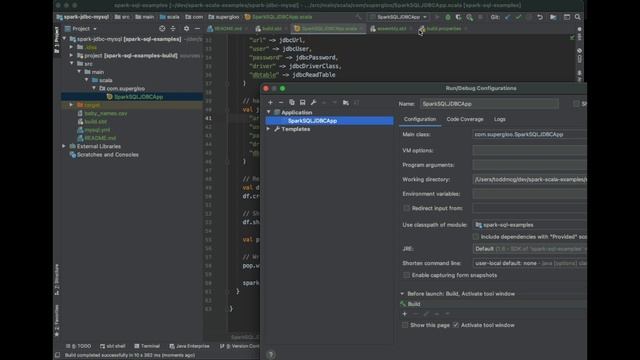Open Project panel settings gear
The width and height of the screenshot is (640, 360).
[x=187, y=29]
